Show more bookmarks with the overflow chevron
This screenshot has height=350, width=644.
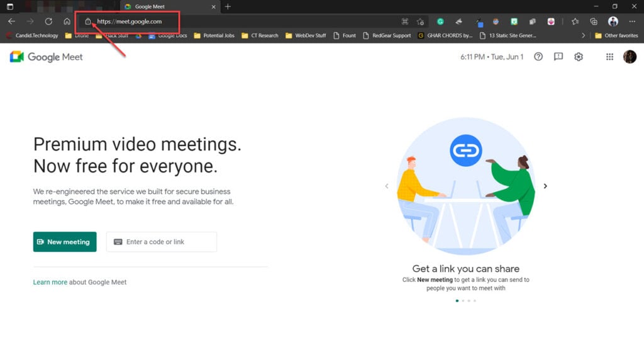coord(583,35)
